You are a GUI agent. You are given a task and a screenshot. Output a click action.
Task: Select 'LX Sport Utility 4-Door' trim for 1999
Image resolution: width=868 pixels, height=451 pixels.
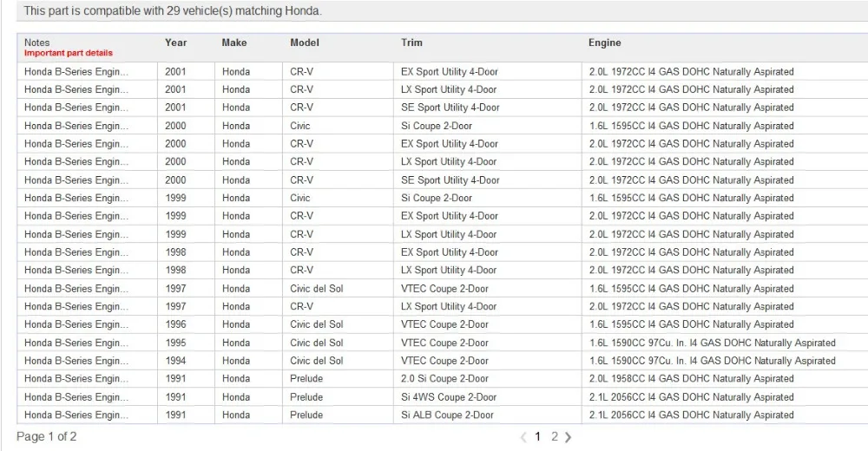(x=449, y=234)
